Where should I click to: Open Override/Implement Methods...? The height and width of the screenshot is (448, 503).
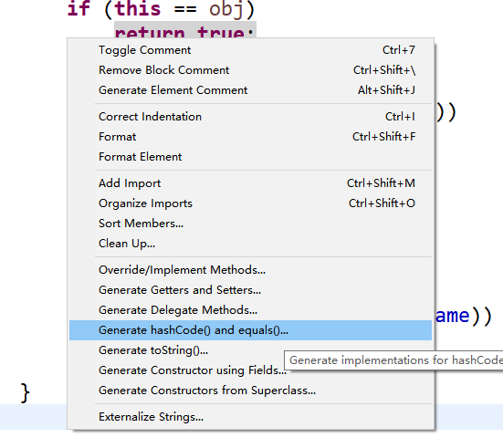click(250, 270)
